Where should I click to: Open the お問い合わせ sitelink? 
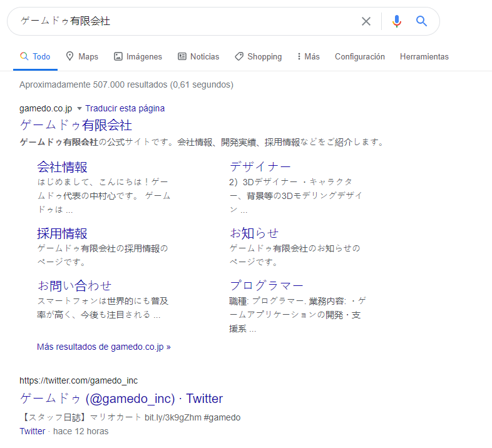click(74, 286)
